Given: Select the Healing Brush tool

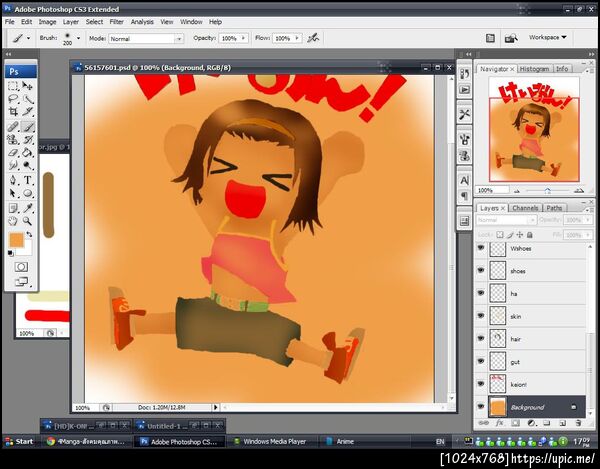Looking at the screenshot, I should [x=13, y=126].
